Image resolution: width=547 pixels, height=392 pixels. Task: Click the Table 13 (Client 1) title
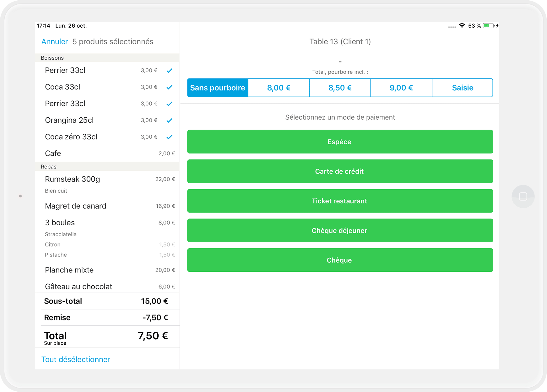pos(340,42)
